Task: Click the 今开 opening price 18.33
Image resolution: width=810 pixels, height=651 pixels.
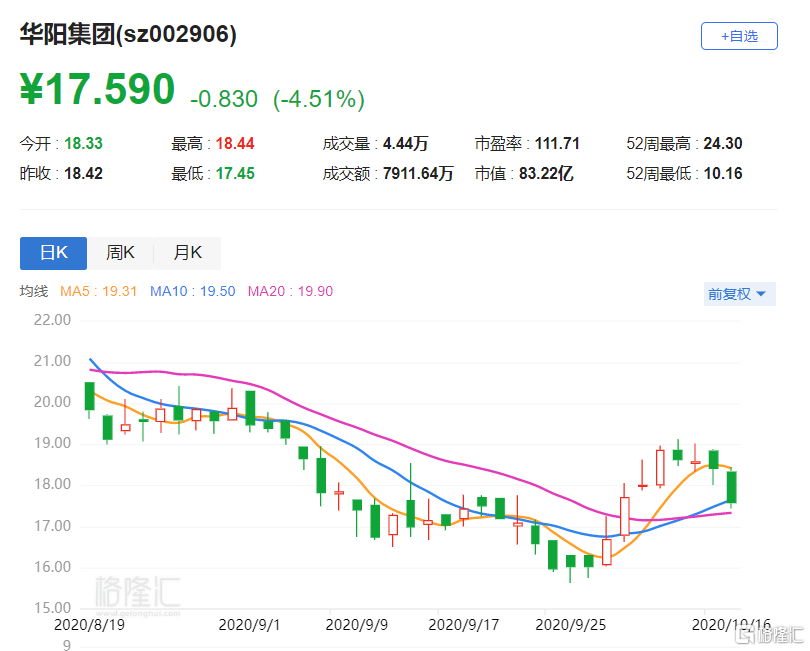Action: pyautogui.click(x=83, y=143)
